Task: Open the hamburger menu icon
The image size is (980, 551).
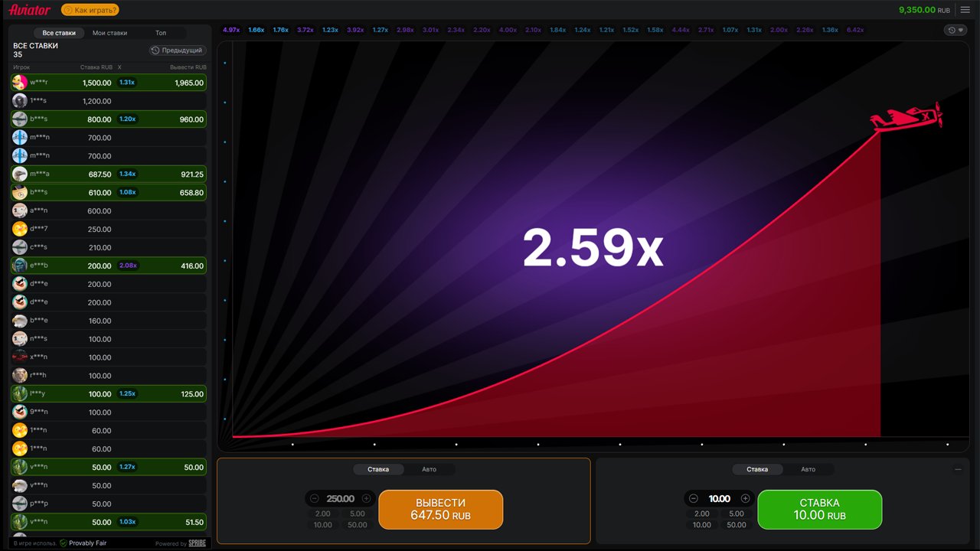Action: 965,10
